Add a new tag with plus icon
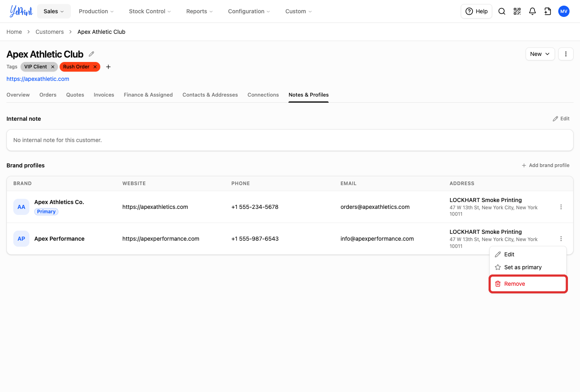 (x=108, y=67)
